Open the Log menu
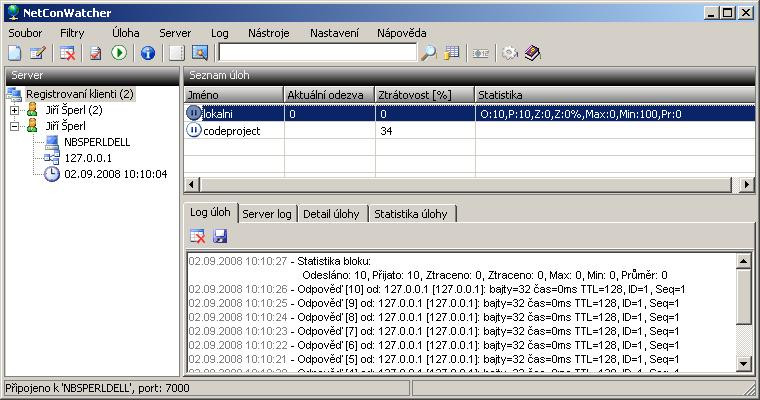Screen dimensions: 760x400 [x=220, y=33]
